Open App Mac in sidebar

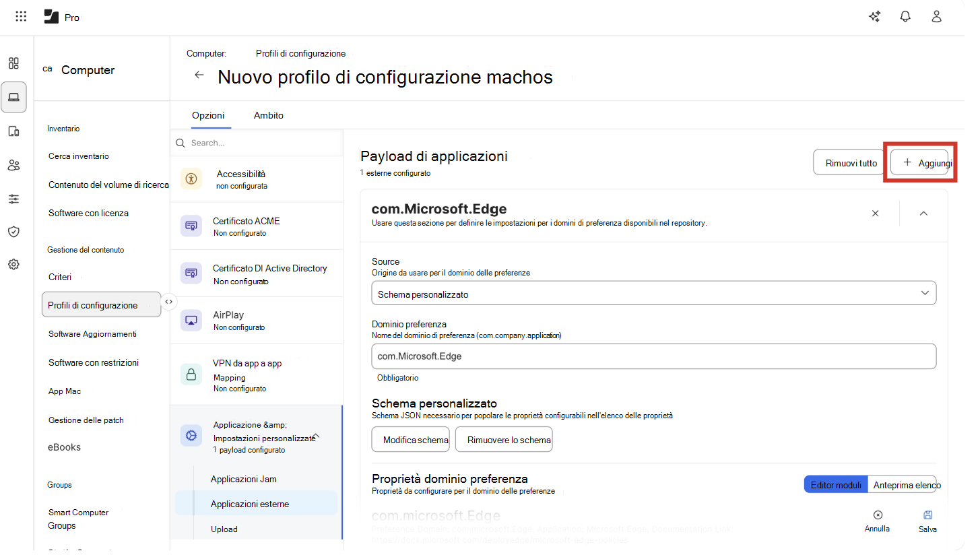click(65, 391)
